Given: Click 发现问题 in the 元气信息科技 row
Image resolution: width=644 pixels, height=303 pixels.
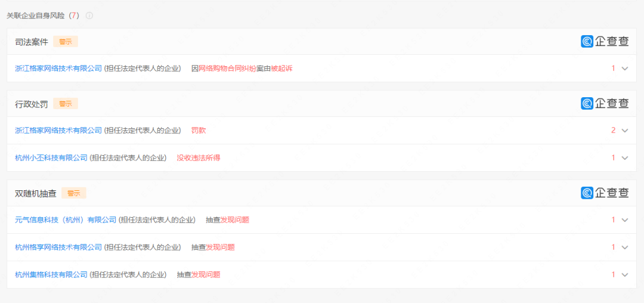Looking at the screenshot, I should 235,220.
